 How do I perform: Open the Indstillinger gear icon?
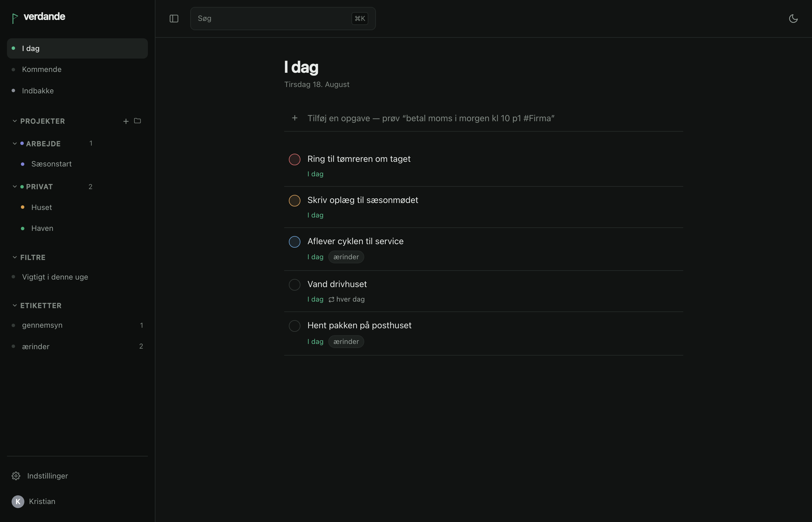coord(16,476)
